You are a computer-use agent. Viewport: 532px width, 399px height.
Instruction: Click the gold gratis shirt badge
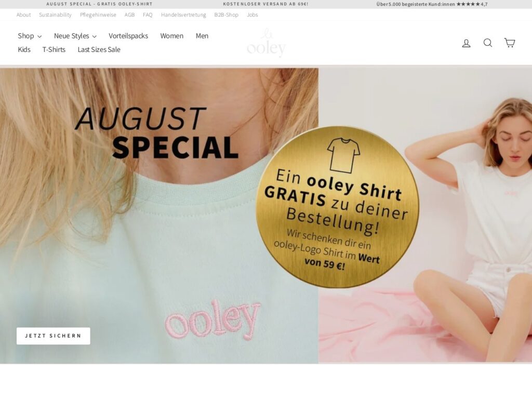coord(337,207)
